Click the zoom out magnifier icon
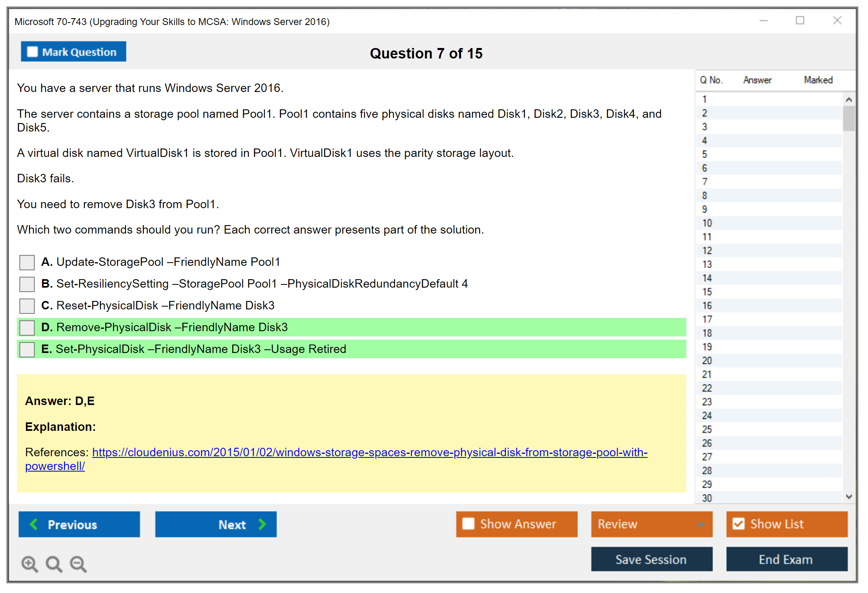868x593 pixels. coord(78,564)
